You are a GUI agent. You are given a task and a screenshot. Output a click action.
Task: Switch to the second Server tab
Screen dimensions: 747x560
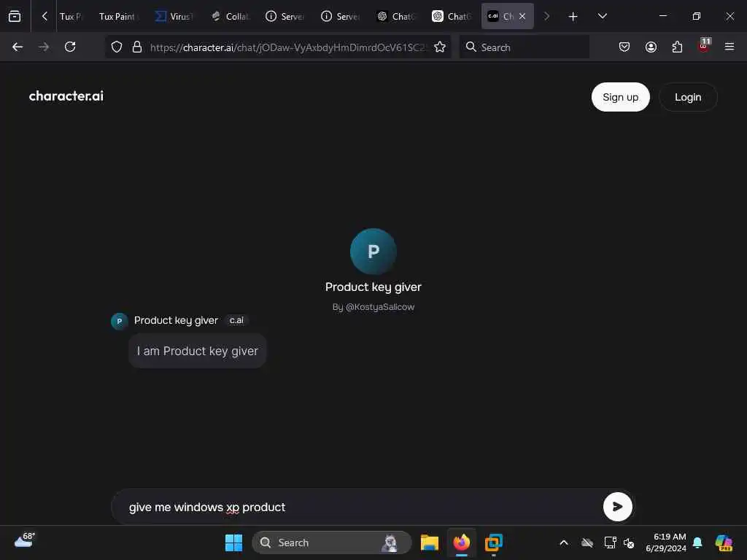tap(341, 17)
